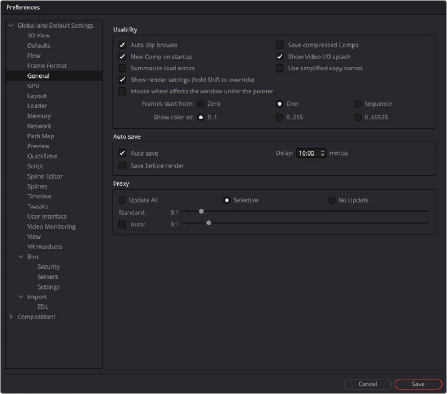Choose 0..255 color display radio button
Viewport: 447px width, 394px height.
tap(280, 117)
